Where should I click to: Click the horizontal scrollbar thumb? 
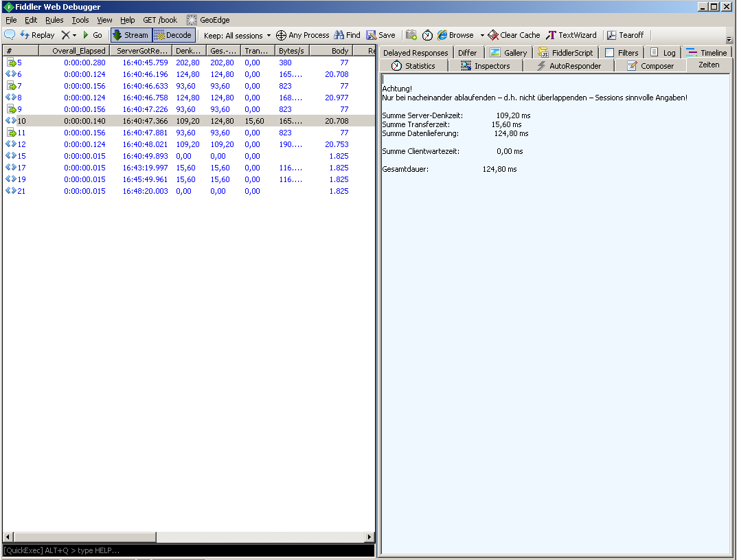click(x=84, y=537)
